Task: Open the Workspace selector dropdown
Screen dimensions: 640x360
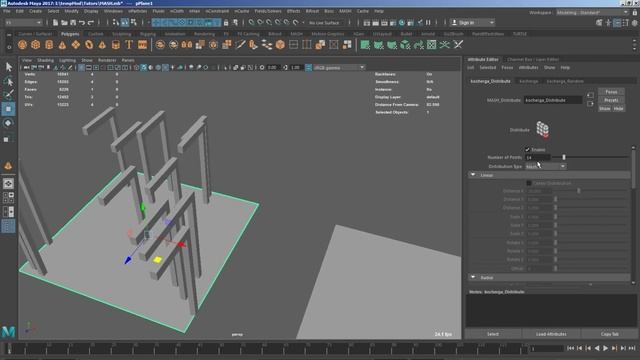Action: (592, 13)
